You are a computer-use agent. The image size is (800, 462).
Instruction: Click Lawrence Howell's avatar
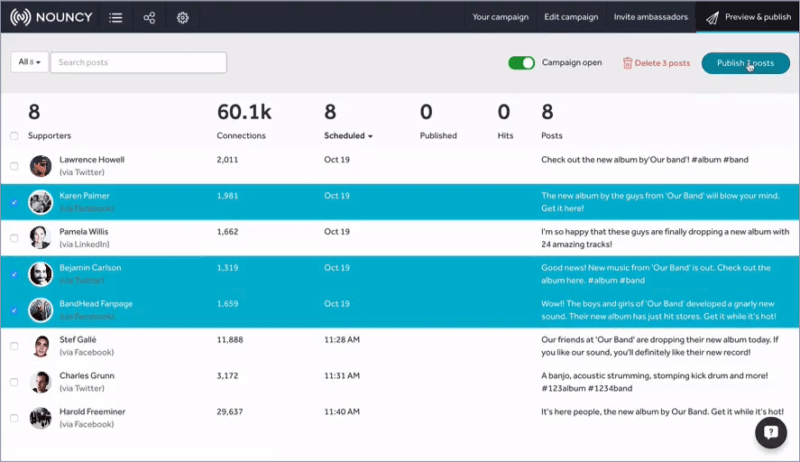pos(40,165)
